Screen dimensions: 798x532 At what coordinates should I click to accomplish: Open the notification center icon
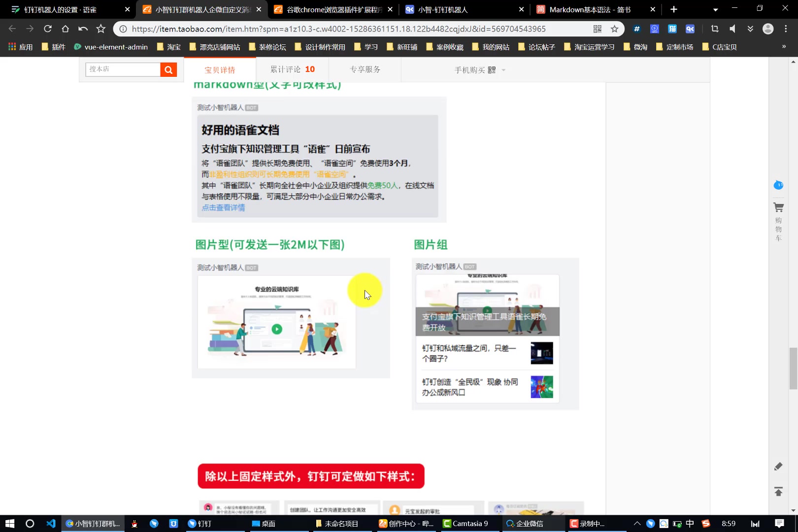coord(779,524)
